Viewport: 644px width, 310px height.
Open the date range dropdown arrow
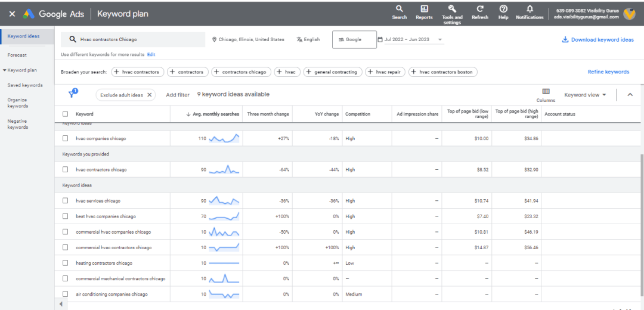440,40
